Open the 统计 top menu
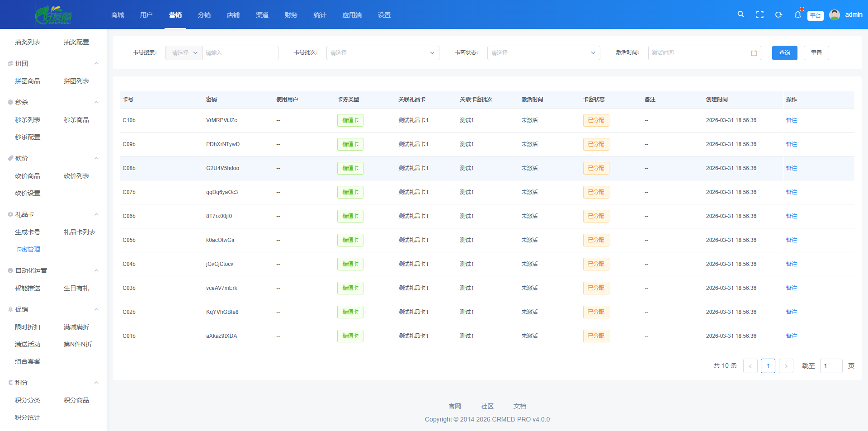 click(320, 15)
